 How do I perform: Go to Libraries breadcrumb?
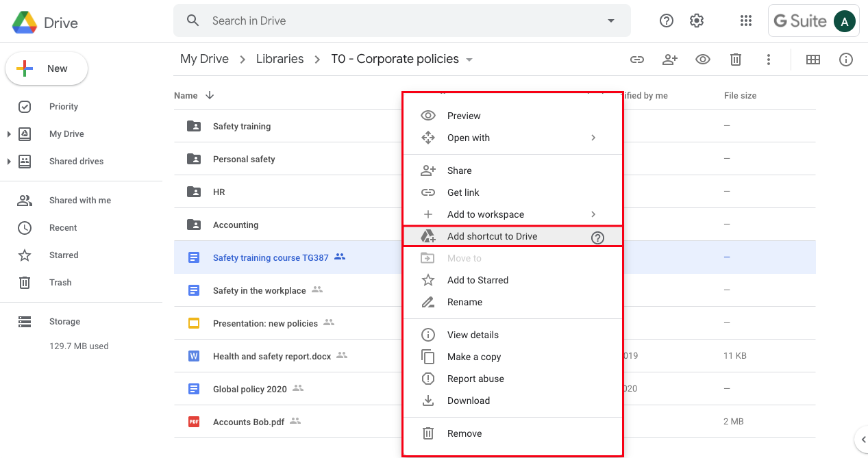(x=280, y=59)
